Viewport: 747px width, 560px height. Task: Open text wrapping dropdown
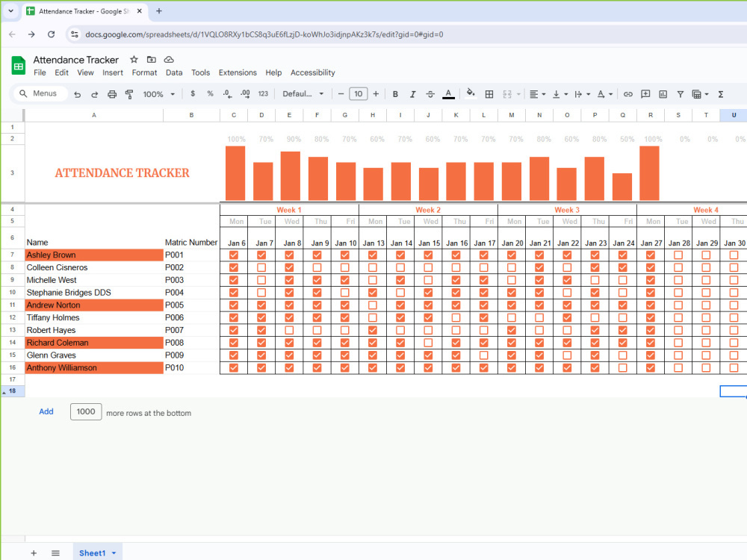pos(582,94)
